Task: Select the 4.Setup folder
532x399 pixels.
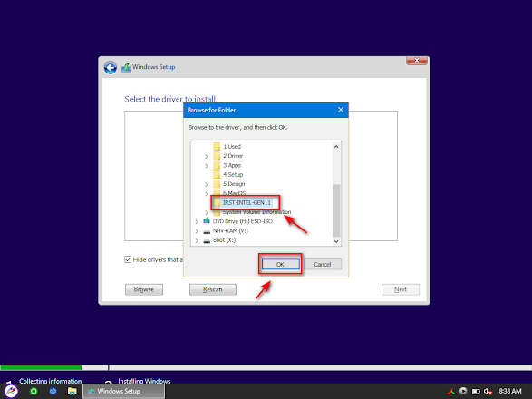Action: 233,174
